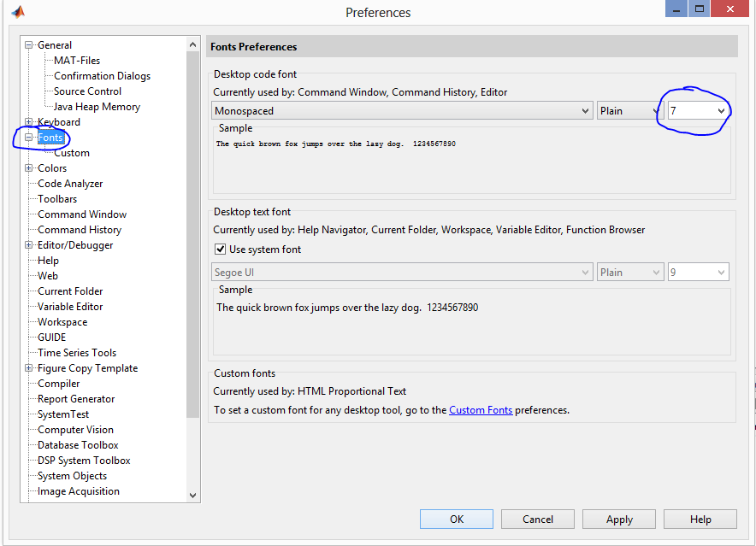This screenshot has width=756, height=546.
Task: Click the tree scrollbar down arrow
Action: click(x=192, y=496)
